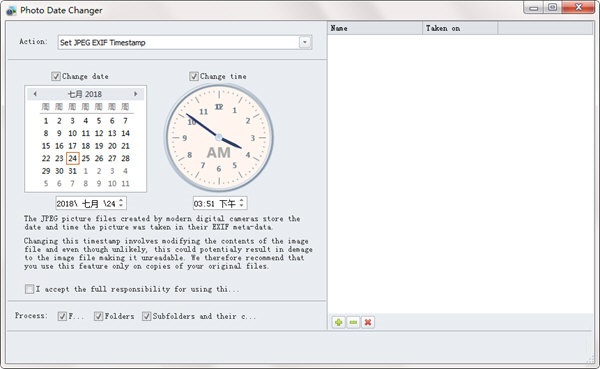Click the AM indicator on the clock
This screenshot has width=600, height=369.
coord(218,153)
